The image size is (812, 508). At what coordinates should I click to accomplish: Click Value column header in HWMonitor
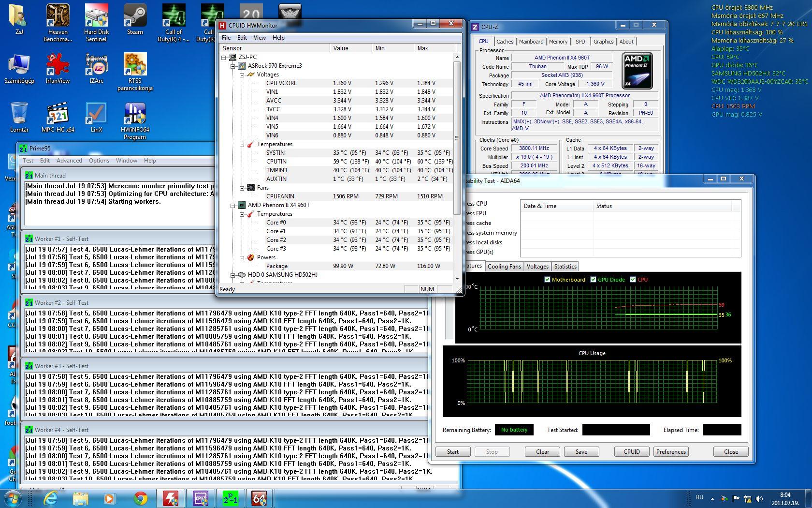pos(351,48)
